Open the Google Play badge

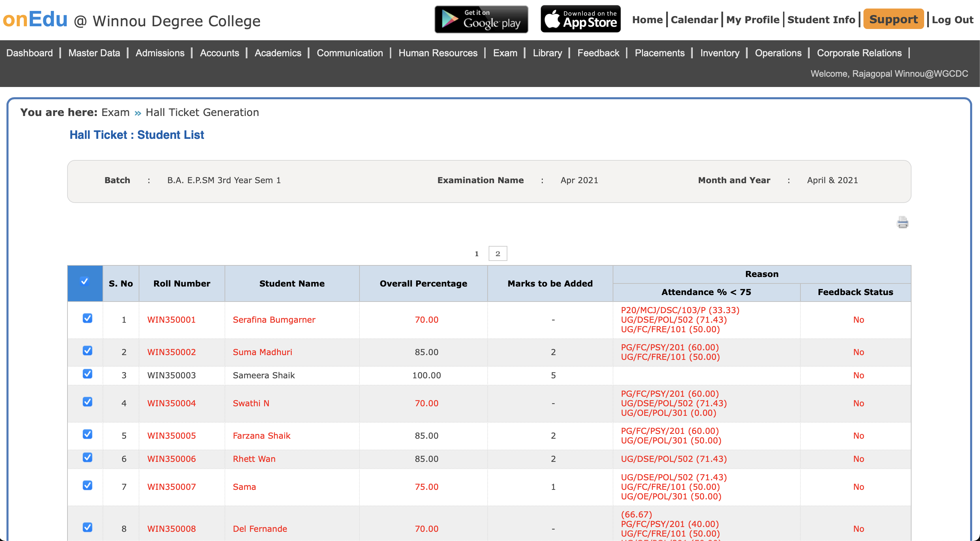481,19
